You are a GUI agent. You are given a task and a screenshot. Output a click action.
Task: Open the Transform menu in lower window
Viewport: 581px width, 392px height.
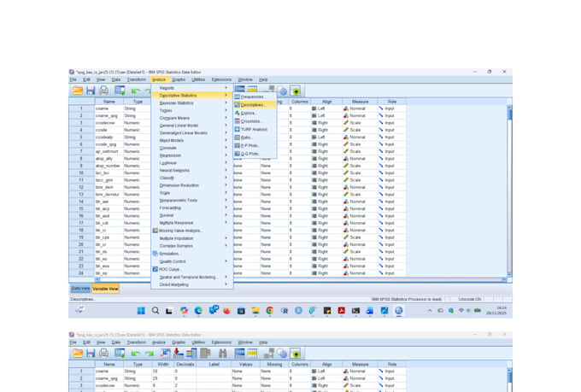click(x=137, y=342)
